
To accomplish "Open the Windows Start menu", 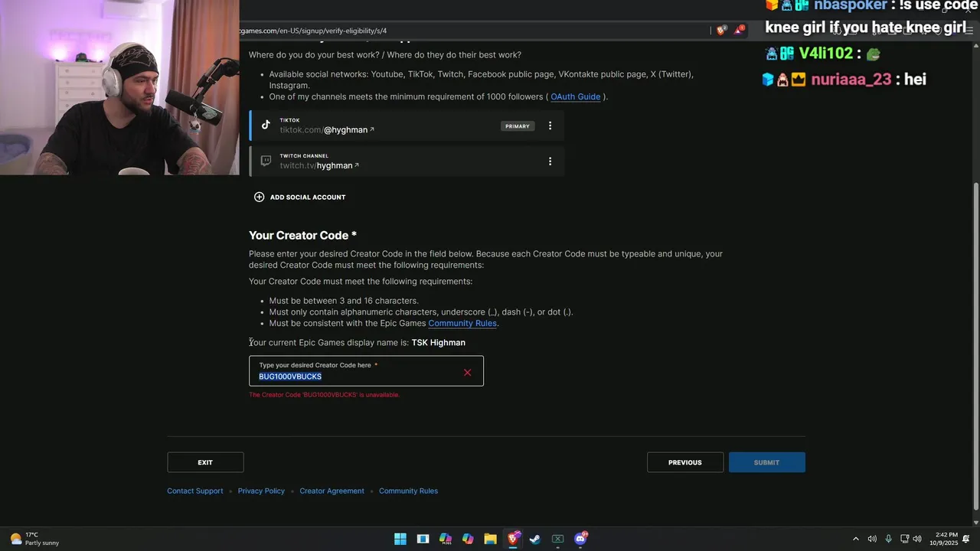I will coord(400,539).
